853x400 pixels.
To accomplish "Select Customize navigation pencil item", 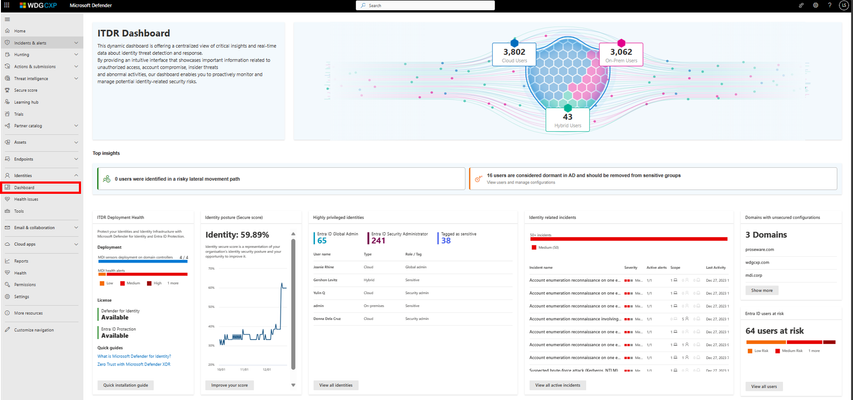I will point(34,330).
